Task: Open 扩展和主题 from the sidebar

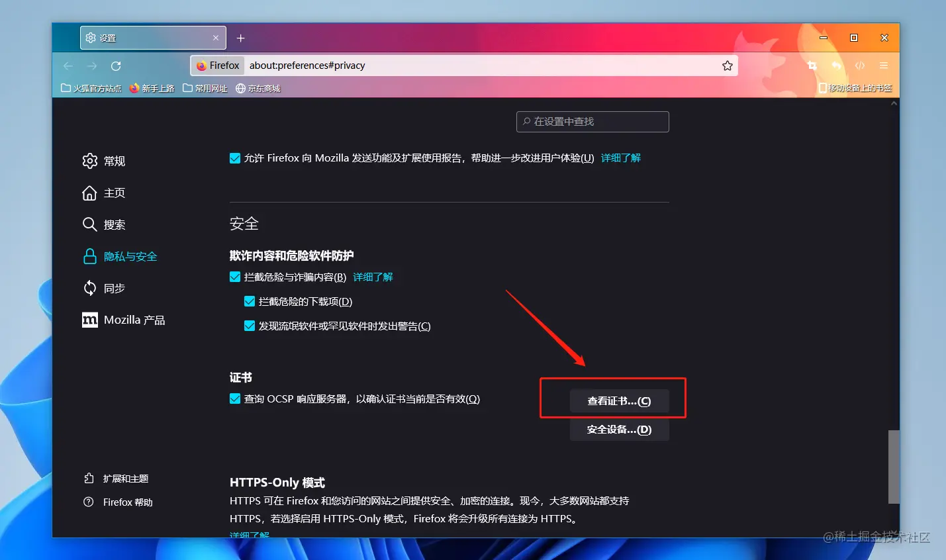Action: click(116, 479)
